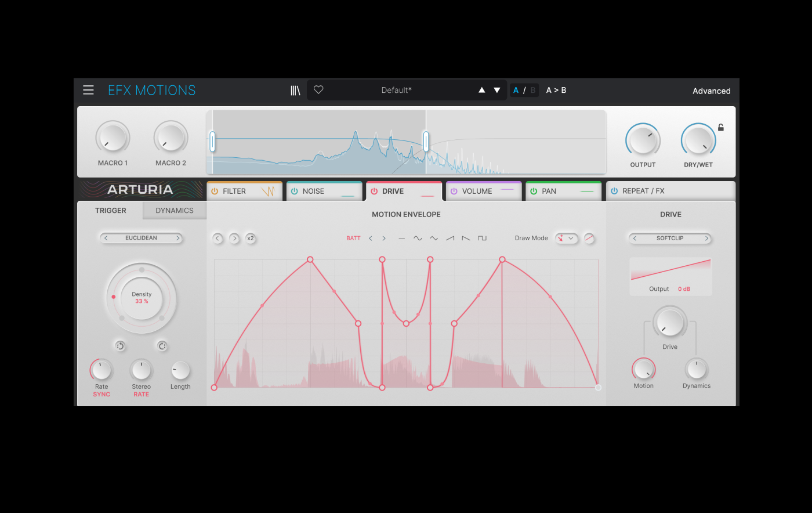Viewport: 812px width, 513px height.
Task: Select the ramp down envelope shape
Action: (x=466, y=238)
